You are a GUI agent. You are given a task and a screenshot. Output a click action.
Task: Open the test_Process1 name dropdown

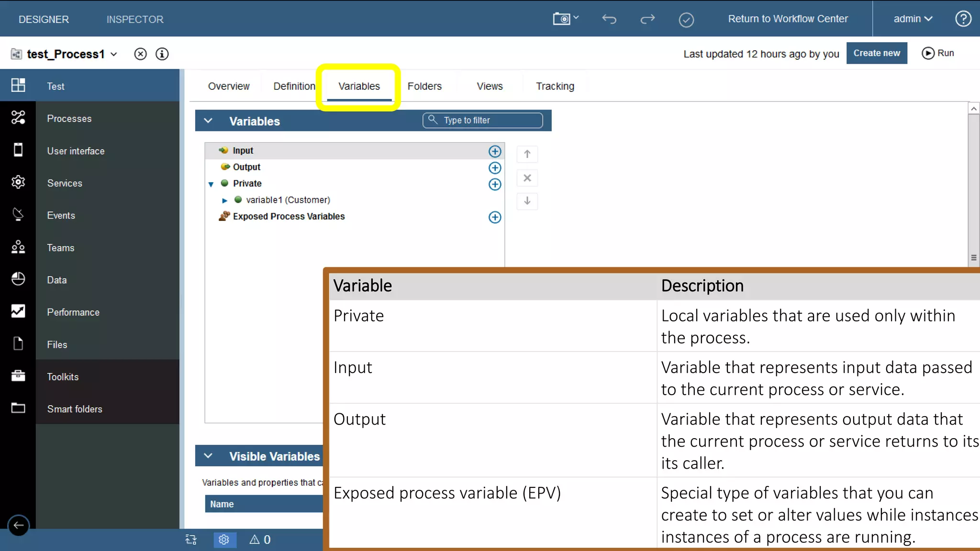114,55
